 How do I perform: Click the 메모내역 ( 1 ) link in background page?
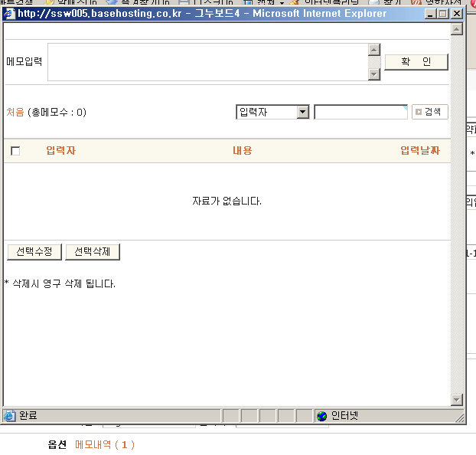pos(105,445)
